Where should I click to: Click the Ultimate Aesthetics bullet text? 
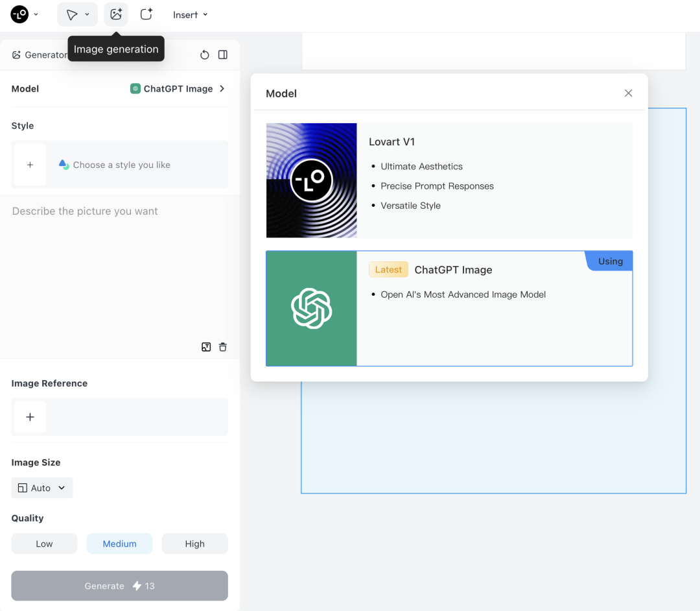click(421, 167)
